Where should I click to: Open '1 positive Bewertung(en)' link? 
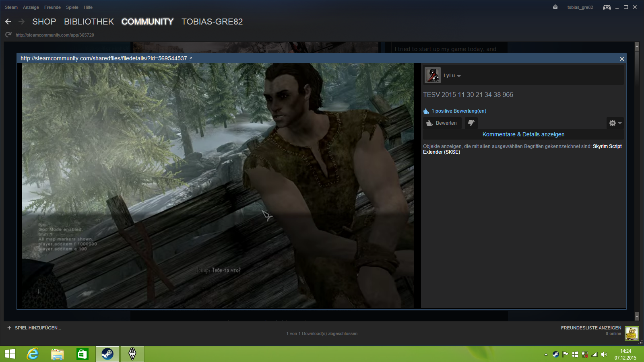click(x=459, y=111)
